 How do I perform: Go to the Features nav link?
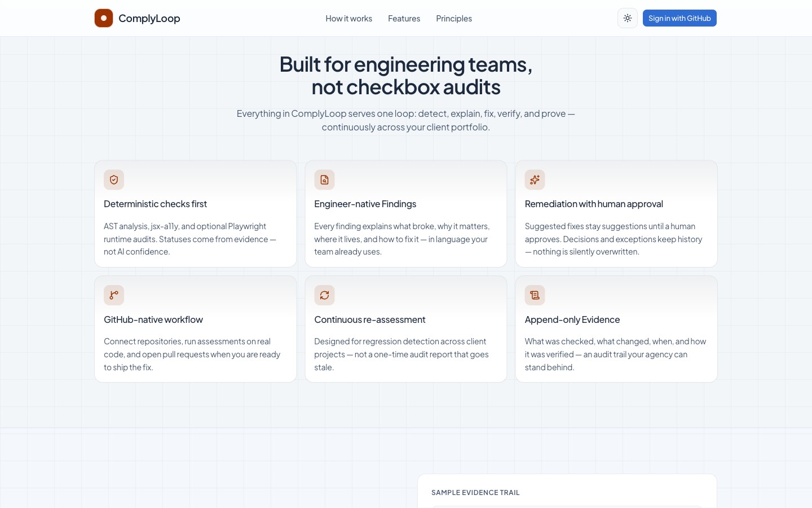click(404, 19)
